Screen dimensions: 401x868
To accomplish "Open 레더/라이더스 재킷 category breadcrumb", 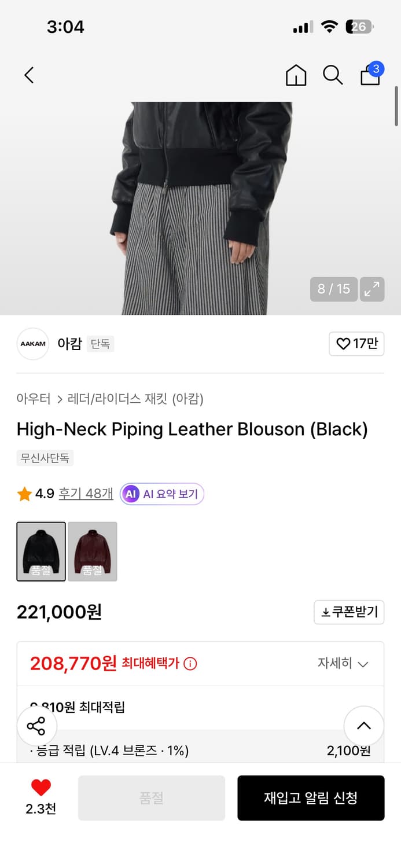I will pyautogui.click(x=135, y=399).
